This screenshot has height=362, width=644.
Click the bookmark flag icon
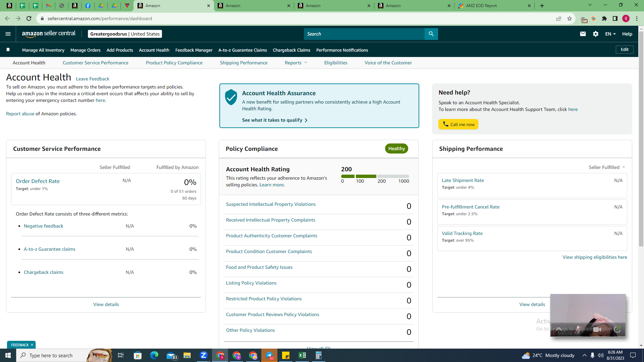[8, 50]
